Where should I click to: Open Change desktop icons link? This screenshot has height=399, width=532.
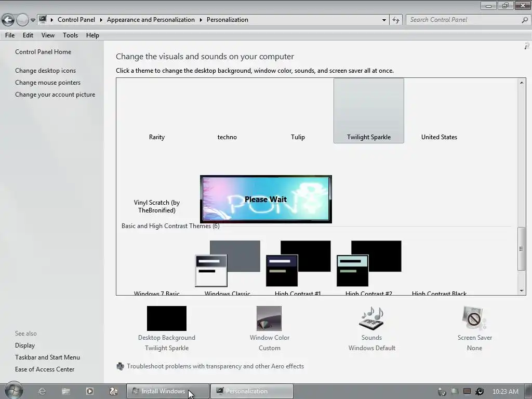tap(46, 71)
